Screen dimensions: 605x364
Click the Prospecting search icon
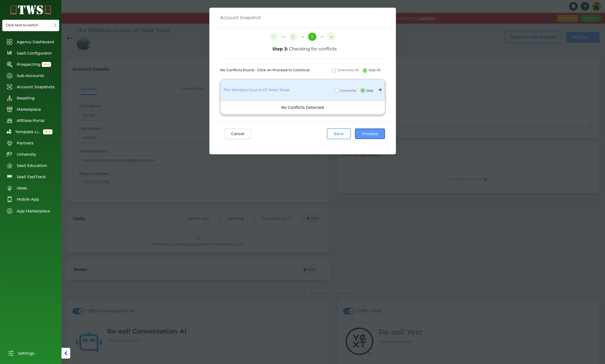pos(10,64)
